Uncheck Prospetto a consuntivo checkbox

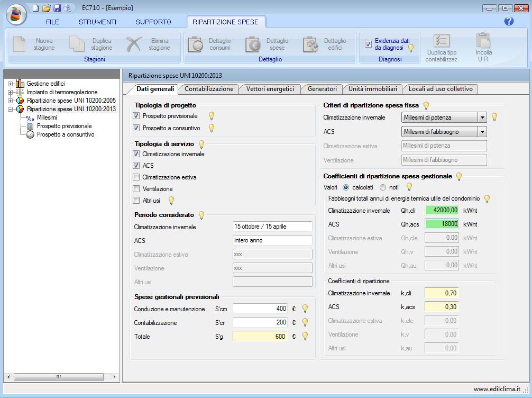tap(136, 128)
